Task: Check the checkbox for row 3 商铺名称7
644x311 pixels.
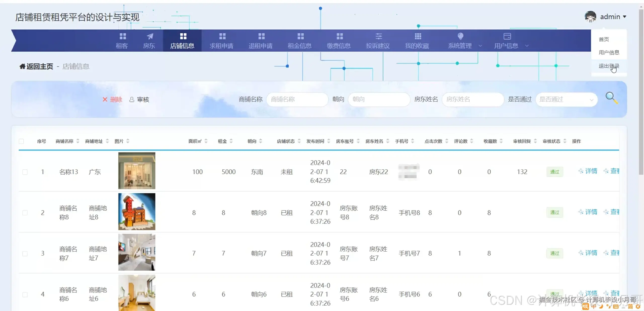Action: 25,253
